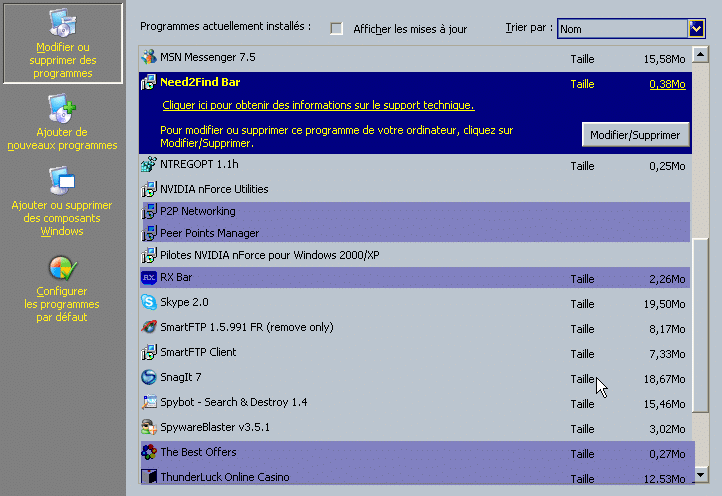Click Ajouter de nouveaux programmes icon
722x496 pixels.
point(62,108)
